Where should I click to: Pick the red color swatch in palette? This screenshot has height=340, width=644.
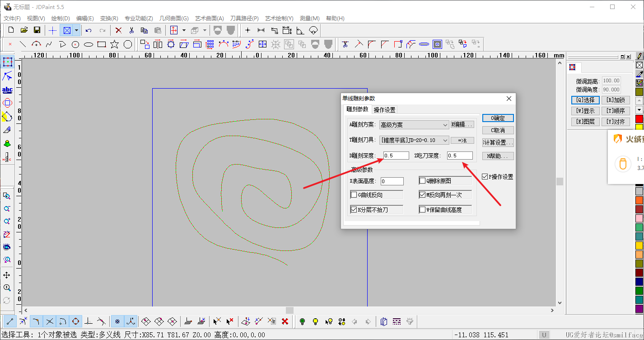(639, 118)
